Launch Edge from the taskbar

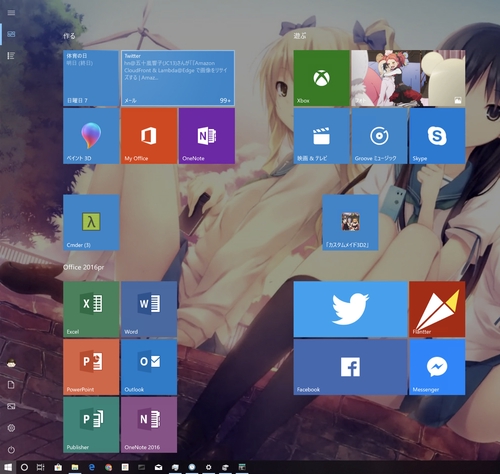click(x=92, y=467)
